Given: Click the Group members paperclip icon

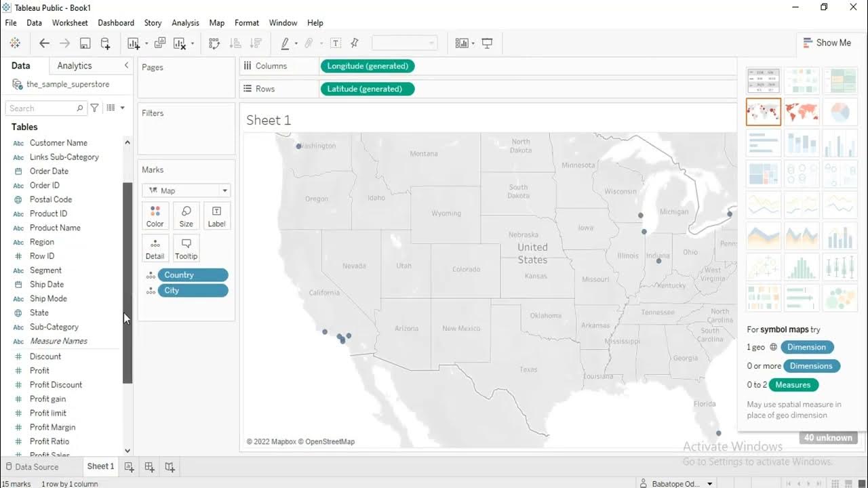Looking at the screenshot, I should click(309, 43).
